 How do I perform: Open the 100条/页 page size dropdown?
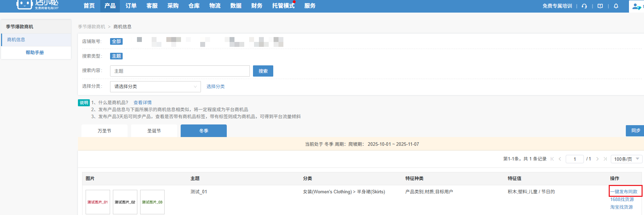coord(627,159)
